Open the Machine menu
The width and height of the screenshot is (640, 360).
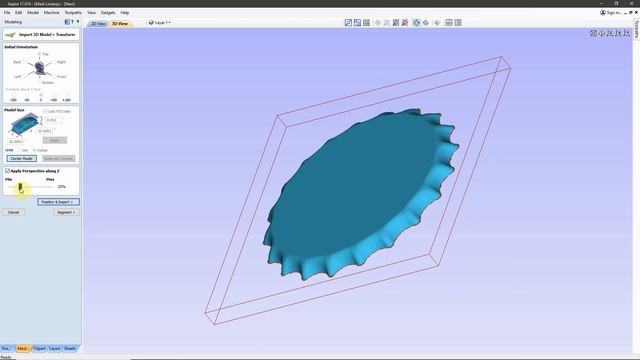click(52, 13)
